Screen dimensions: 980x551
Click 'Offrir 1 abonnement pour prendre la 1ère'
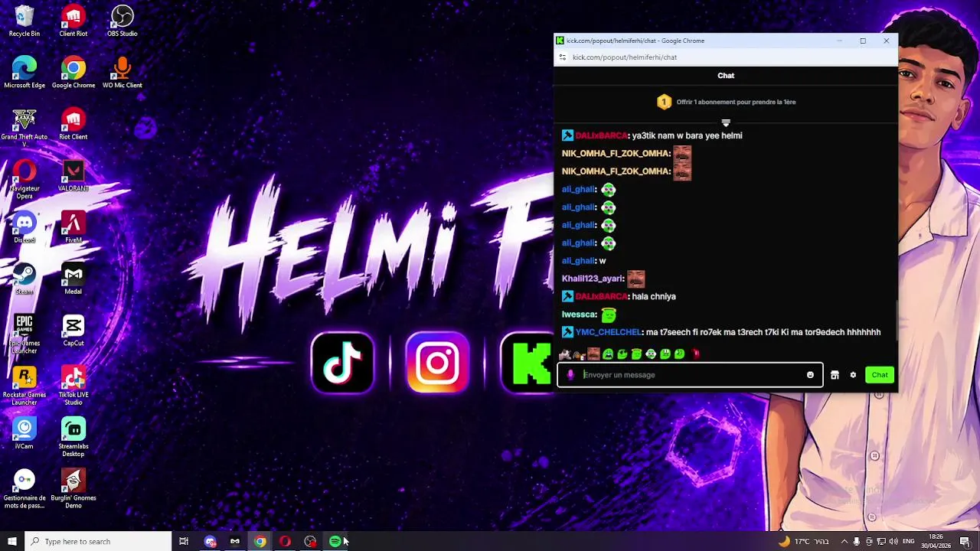tap(736, 102)
